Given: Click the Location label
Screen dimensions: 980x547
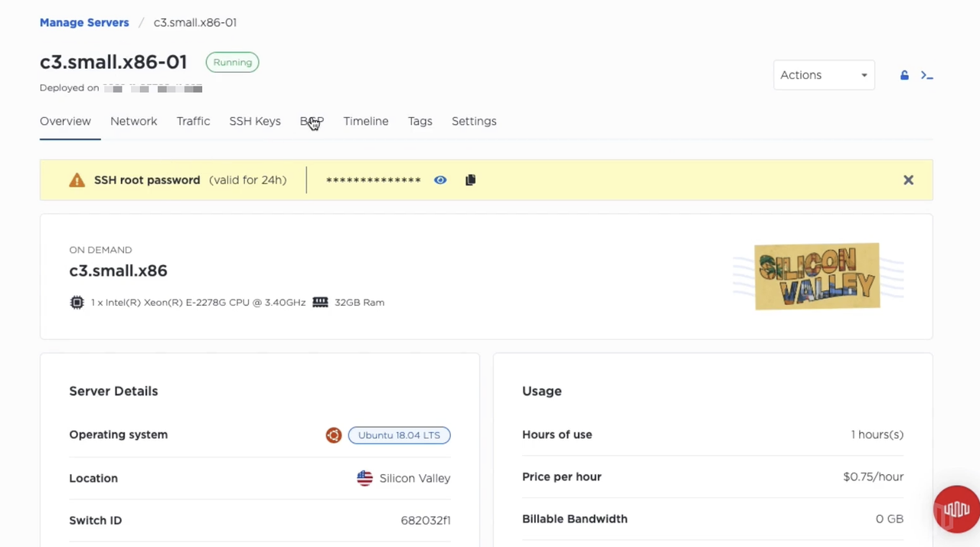Looking at the screenshot, I should [x=93, y=478].
